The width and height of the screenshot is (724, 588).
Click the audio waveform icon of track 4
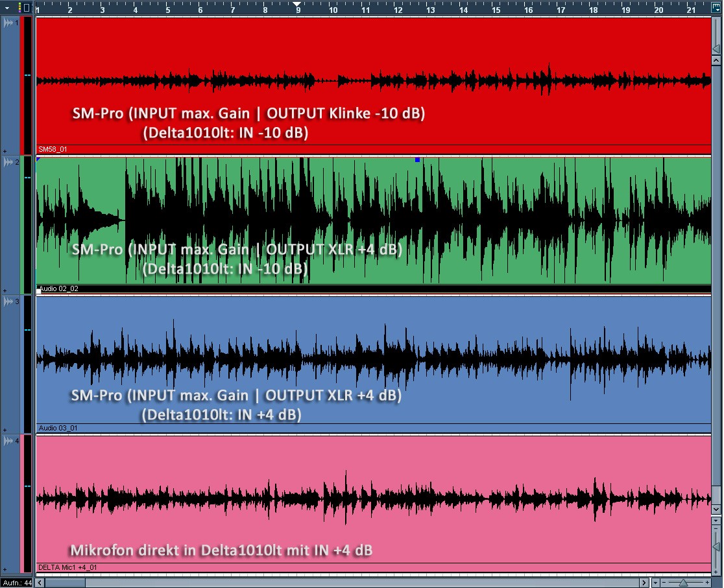(x=8, y=441)
